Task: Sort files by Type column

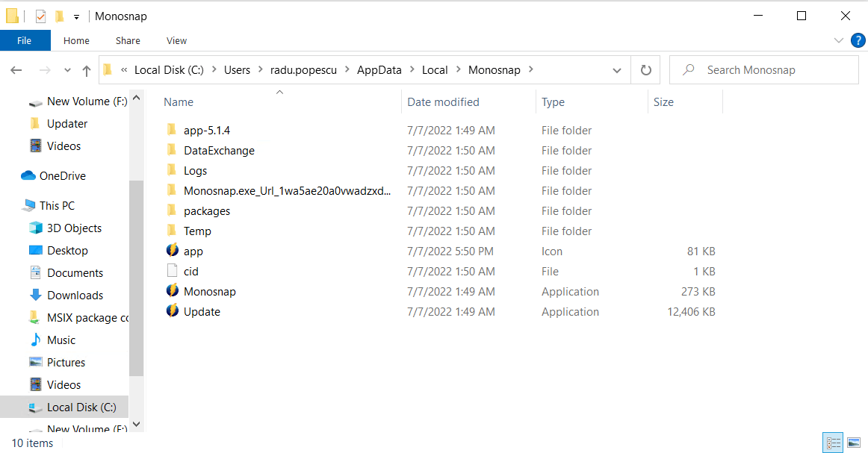Action: tap(553, 101)
